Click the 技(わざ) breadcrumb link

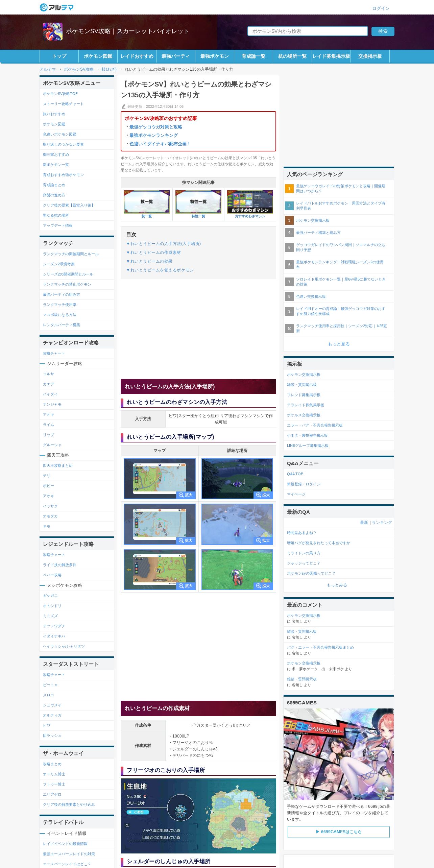[x=109, y=69]
